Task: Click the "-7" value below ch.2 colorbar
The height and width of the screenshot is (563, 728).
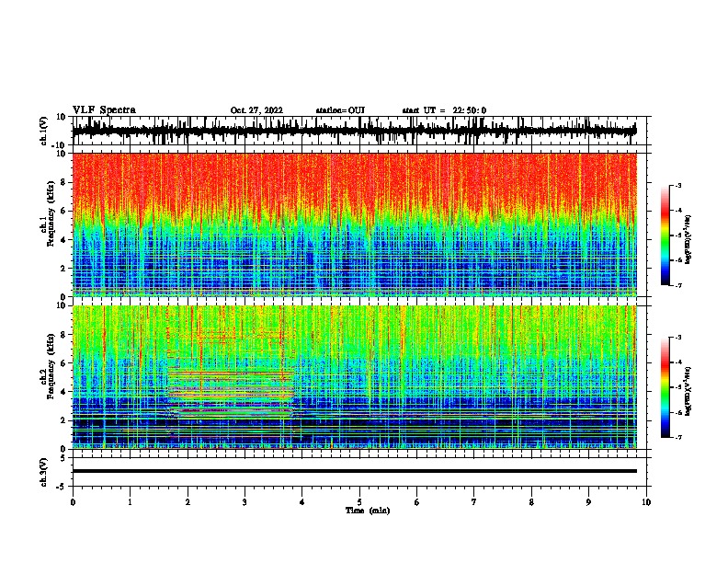Action: pos(678,438)
